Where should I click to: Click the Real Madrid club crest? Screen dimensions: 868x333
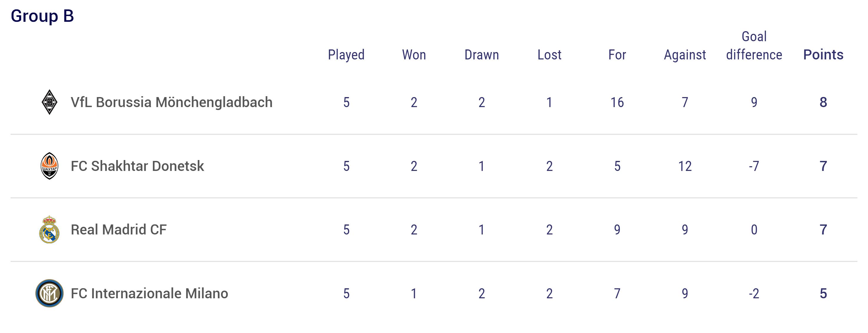point(49,230)
